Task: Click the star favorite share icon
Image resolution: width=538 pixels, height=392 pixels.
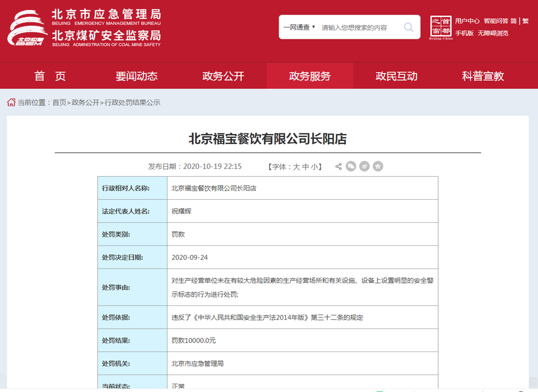Action: [x=378, y=167]
